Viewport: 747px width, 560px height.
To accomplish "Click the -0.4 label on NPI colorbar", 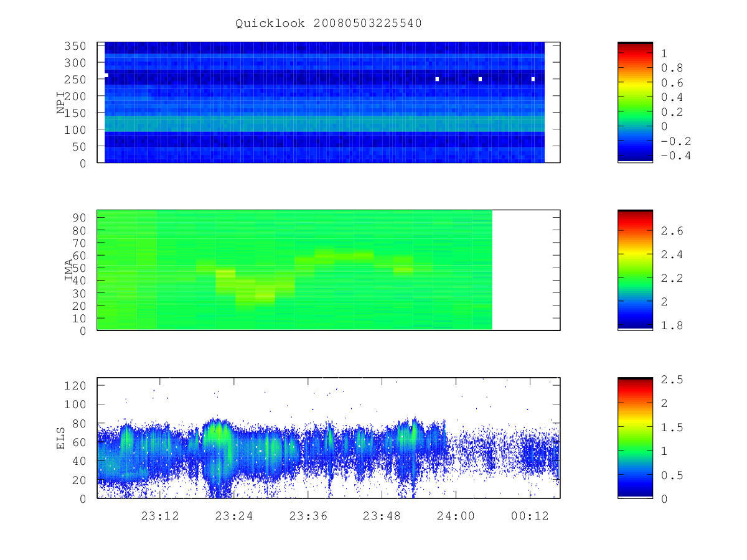I will tap(675, 156).
